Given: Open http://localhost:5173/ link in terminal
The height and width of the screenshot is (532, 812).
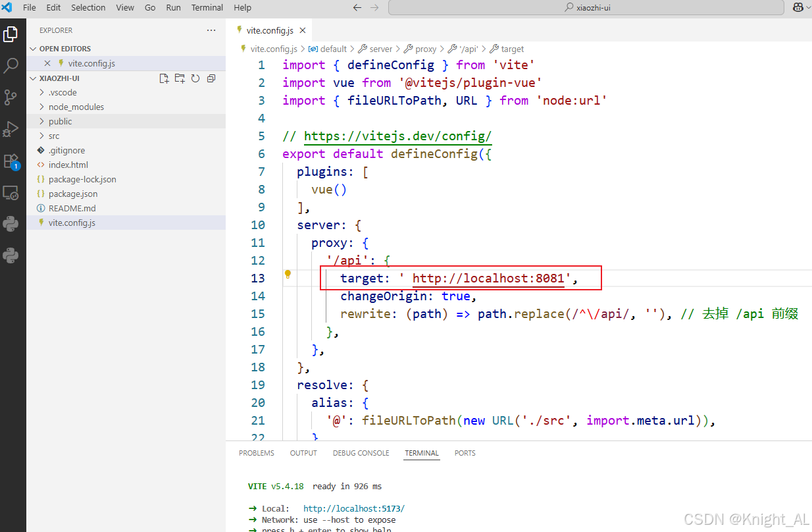Looking at the screenshot, I should (x=354, y=508).
